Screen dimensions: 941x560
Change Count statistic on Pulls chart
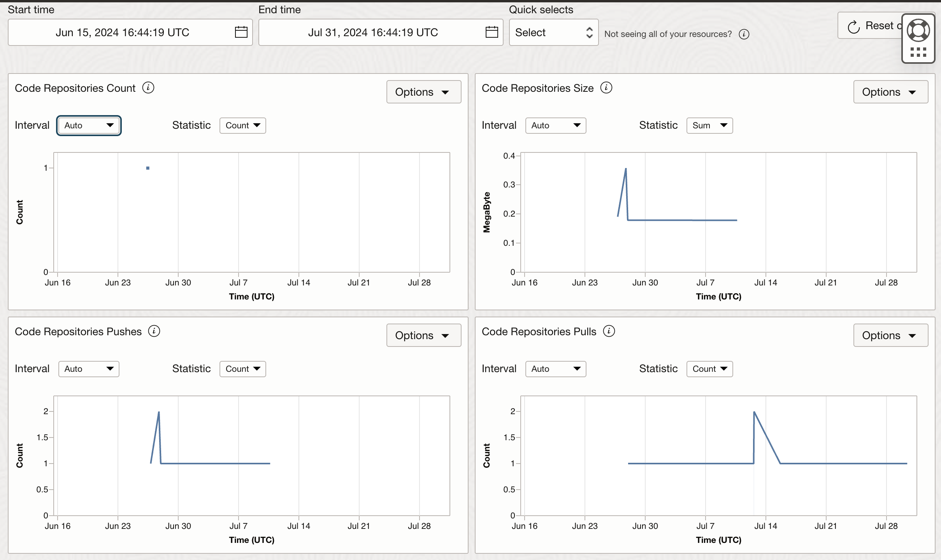pos(709,369)
